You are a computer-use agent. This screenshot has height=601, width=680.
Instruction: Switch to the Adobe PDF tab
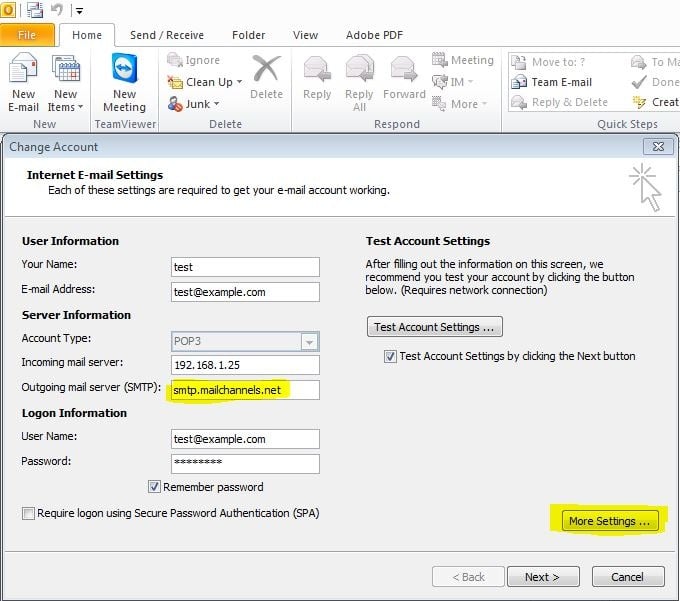(x=374, y=35)
